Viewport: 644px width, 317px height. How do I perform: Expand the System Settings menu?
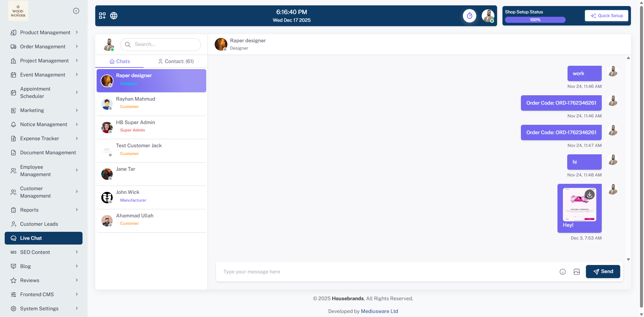(x=45, y=309)
